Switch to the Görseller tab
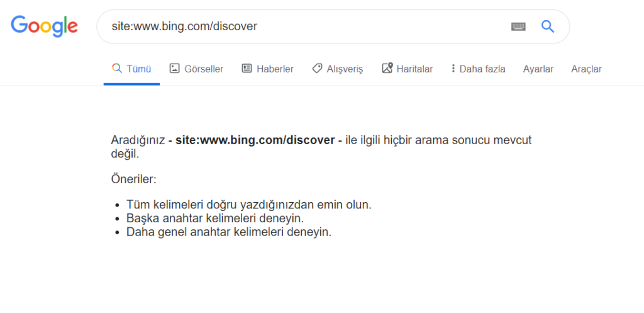 [196, 69]
